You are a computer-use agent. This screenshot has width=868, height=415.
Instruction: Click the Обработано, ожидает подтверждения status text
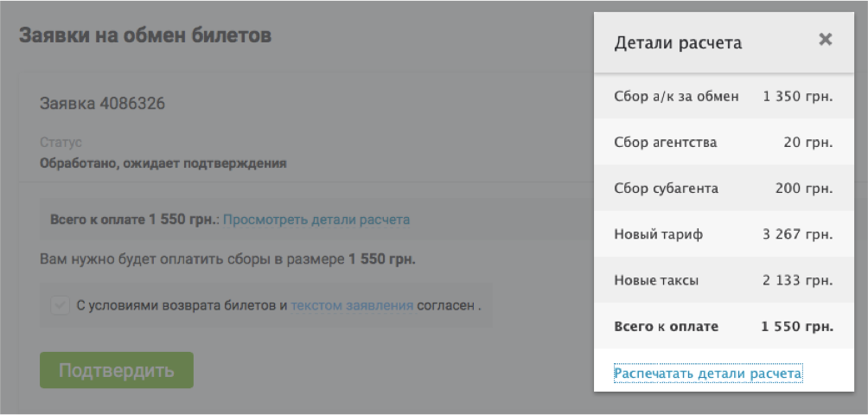tap(163, 163)
